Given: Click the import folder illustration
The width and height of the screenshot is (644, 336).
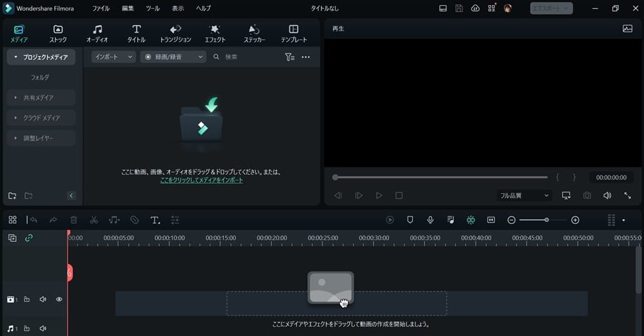Looking at the screenshot, I should point(201,120).
